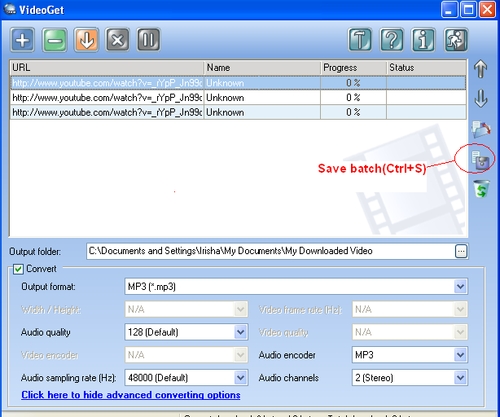Click the Save batch icon
The width and height of the screenshot is (500, 417).
click(480, 160)
